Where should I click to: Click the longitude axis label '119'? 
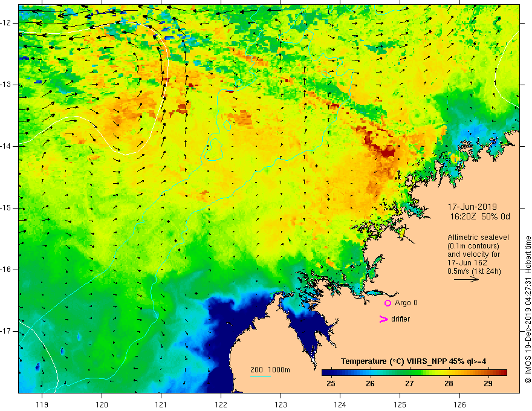point(42,404)
